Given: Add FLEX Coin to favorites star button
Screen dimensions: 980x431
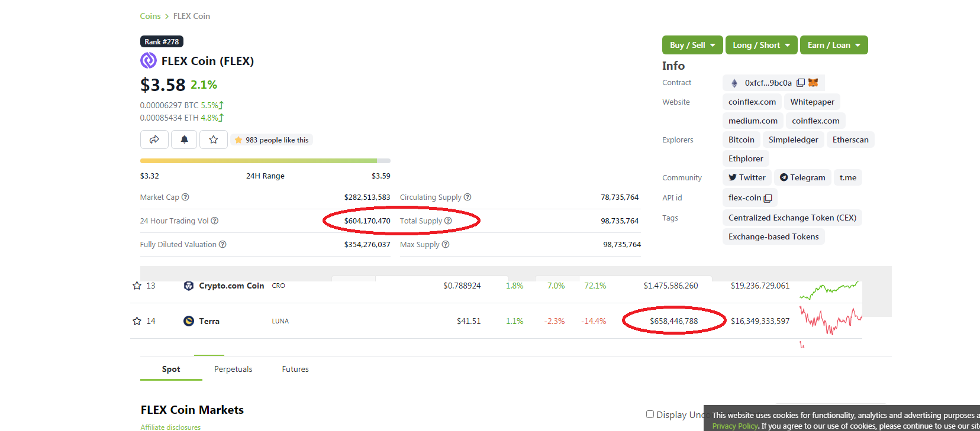Looking at the screenshot, I should point(214,140).
